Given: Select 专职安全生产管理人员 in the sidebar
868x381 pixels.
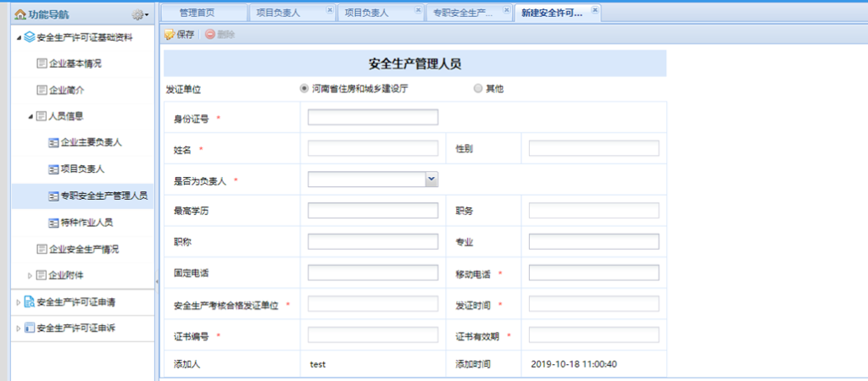Looking at the screenshot, I should (104, 196).
